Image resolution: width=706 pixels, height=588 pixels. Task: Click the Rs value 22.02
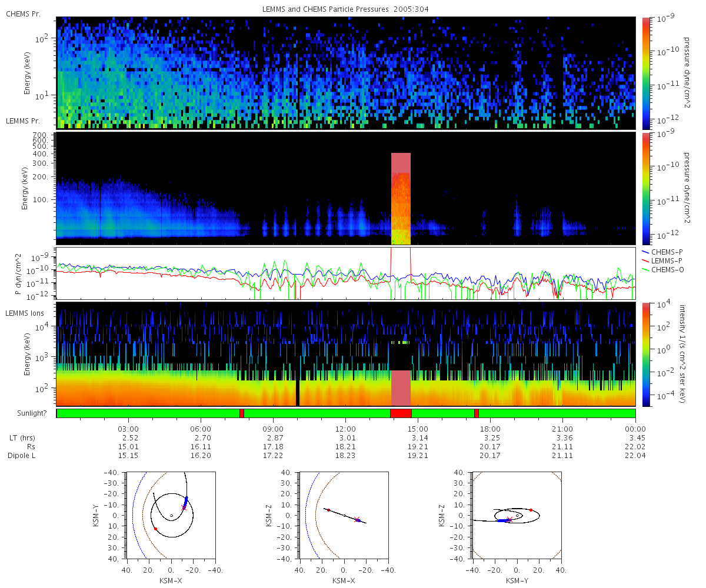(x=635, y=447)
